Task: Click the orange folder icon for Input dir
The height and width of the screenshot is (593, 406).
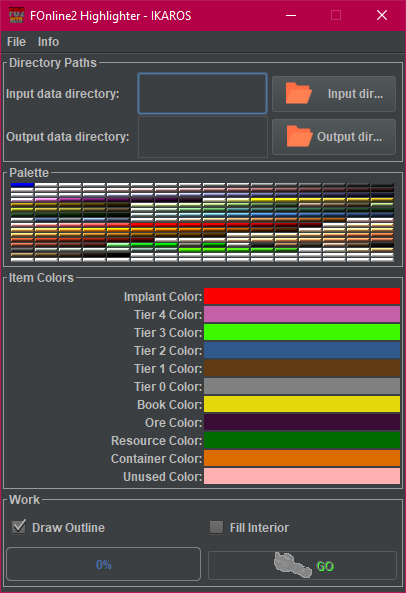Action: coord(298,93)
